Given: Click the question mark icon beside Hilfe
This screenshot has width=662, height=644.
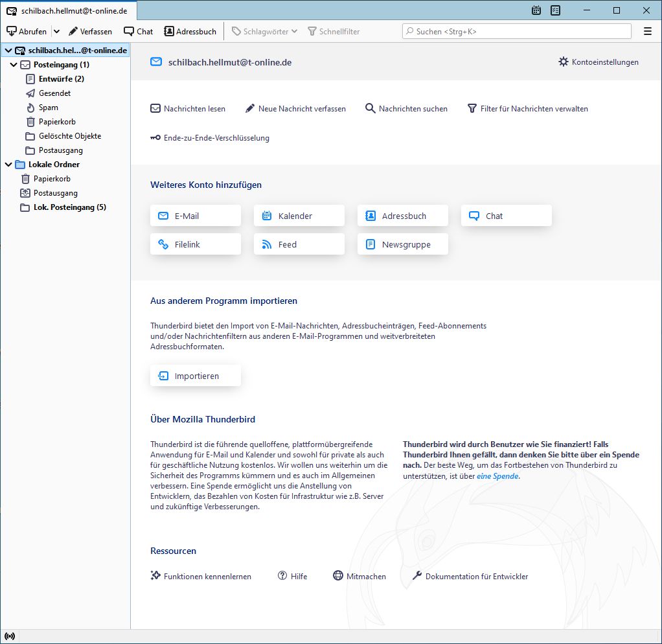Looking at the screenshot, I should coord(282,575).
